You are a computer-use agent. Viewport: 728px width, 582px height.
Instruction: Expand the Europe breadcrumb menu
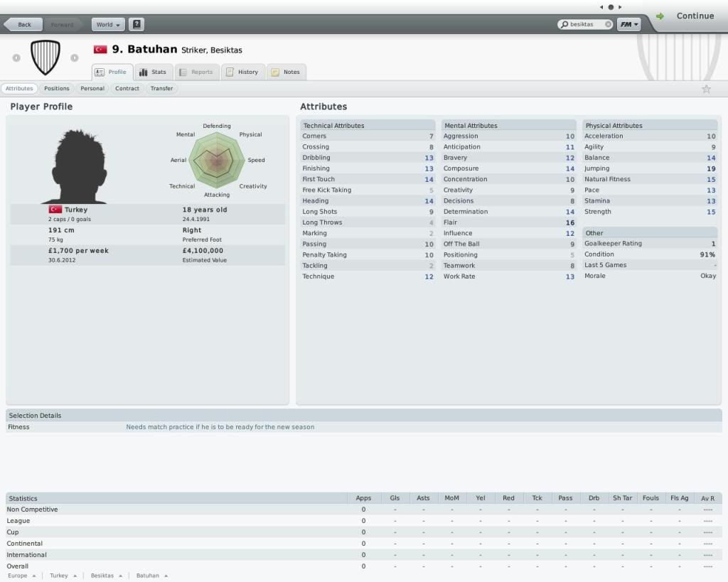22,576
